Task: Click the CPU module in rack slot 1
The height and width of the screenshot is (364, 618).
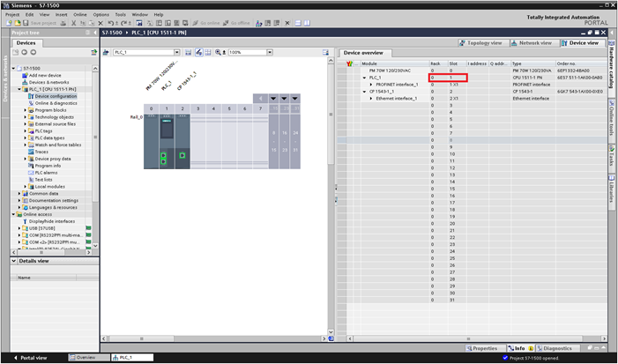Action: click(165, 141)
